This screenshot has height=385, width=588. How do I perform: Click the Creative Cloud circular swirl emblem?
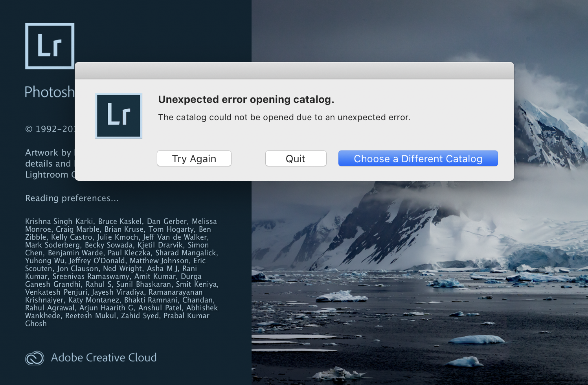coord(35,358)
